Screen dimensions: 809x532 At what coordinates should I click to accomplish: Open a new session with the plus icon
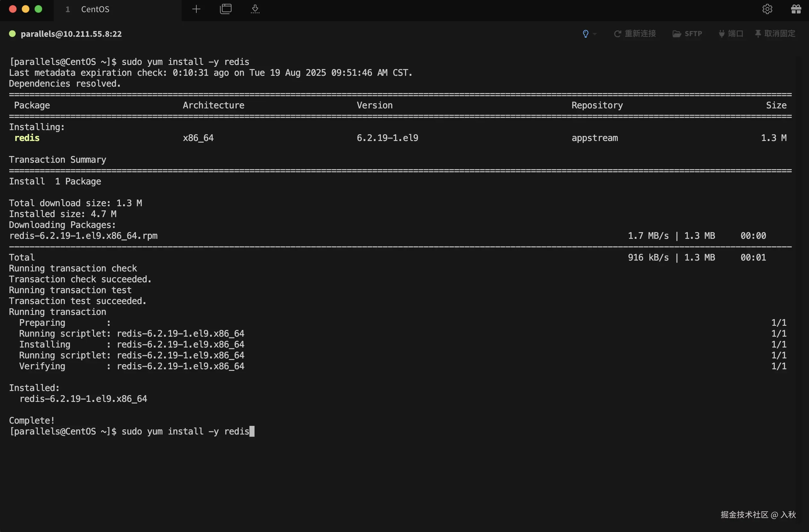tap(196, 9)
